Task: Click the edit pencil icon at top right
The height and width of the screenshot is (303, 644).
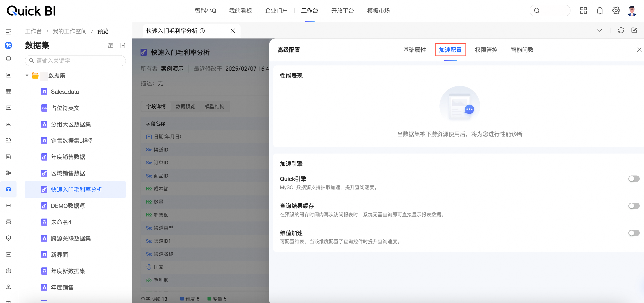Action: [634, 30]
